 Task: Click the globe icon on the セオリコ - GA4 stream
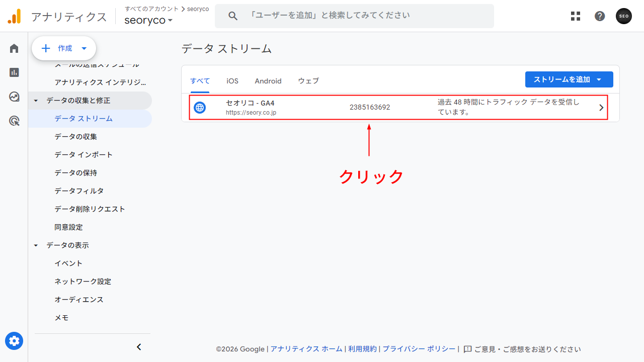tap(200, 107)
